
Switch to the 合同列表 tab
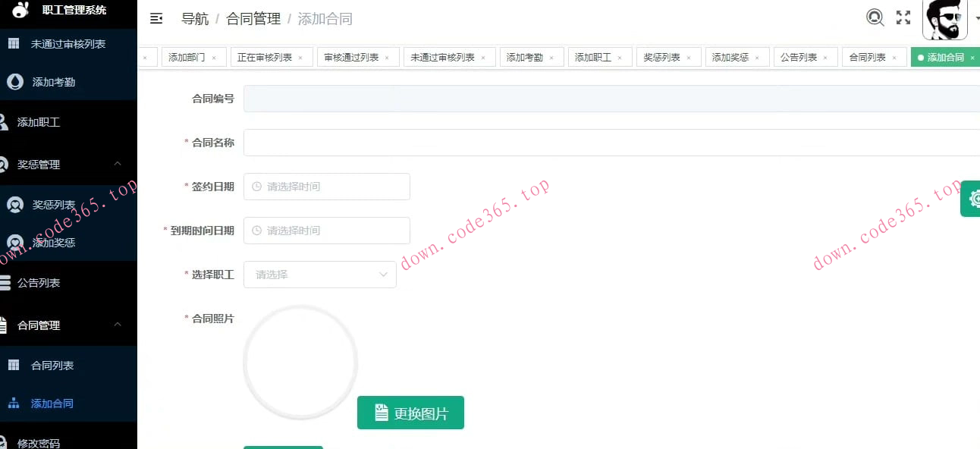868,56
